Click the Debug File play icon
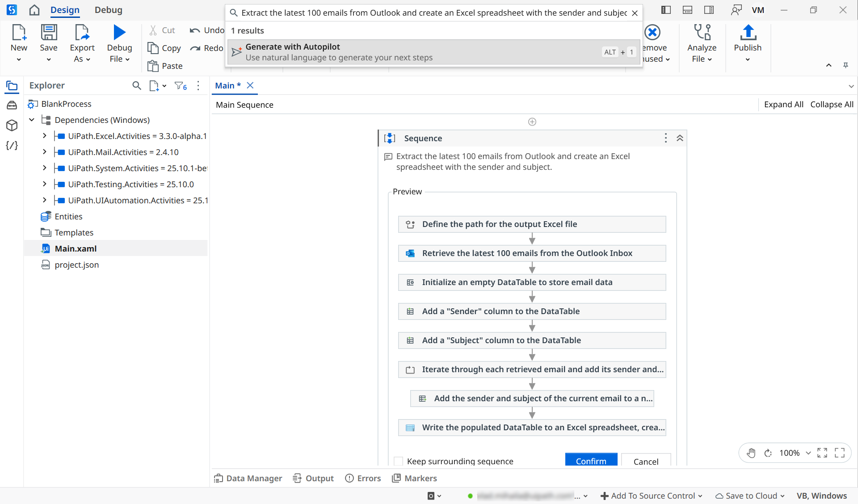The image size is (858, 504). tap(119, 33)
